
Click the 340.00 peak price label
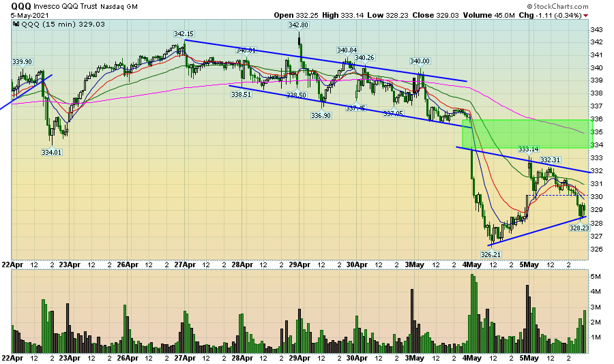[x=420, y=61]
